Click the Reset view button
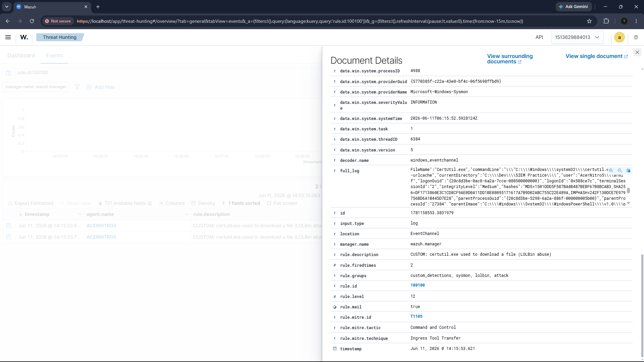The width and height of the screenshot is (644, 362). click(75, 203)
